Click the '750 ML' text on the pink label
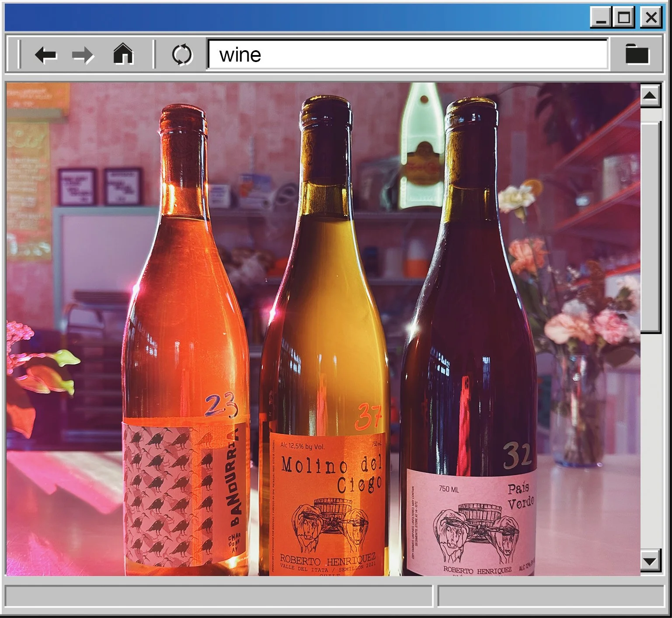Screen dimensions: 672x618 pyautogui.click(x=449, y=489)
